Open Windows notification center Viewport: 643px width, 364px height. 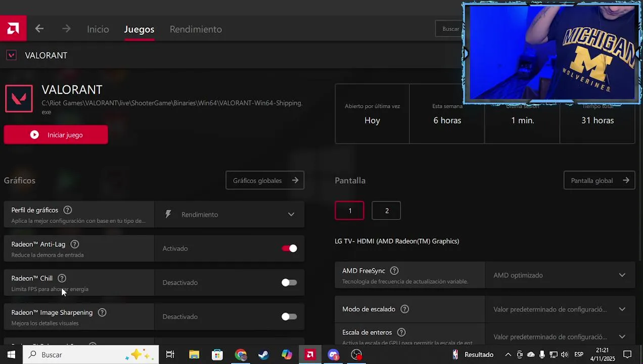[x=627, y=354]
